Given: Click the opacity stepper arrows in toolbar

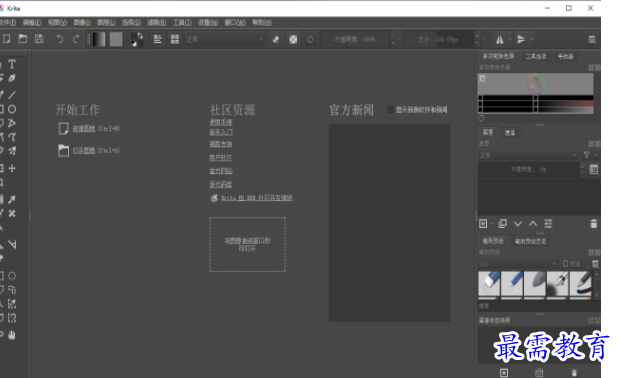Looking at the screenshot, I should pyautogui.click(x=393, y=39).
